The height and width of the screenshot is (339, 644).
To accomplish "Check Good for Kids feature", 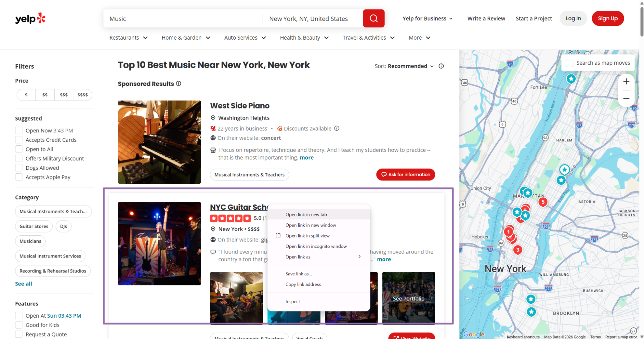I will [x=19, y=325].
